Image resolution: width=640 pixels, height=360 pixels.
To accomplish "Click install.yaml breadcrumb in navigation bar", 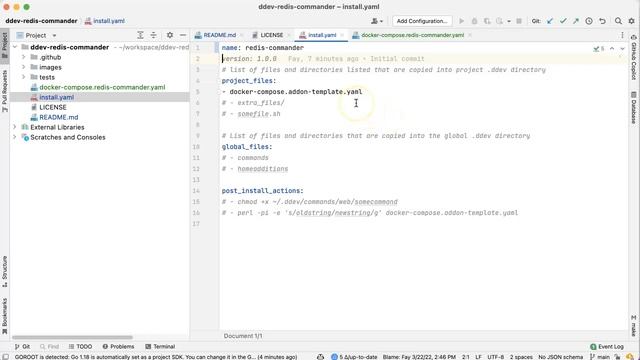I will pyautogui.click(x=105, y=21).
